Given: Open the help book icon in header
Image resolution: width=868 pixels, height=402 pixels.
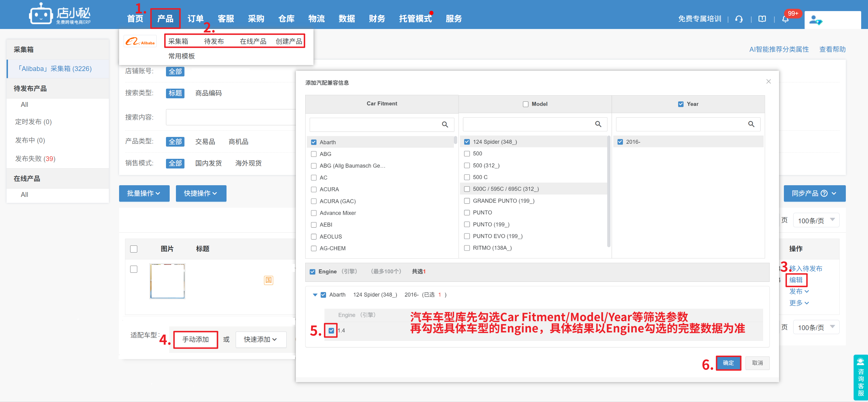Looking at the screenshot, I should 762,19.
